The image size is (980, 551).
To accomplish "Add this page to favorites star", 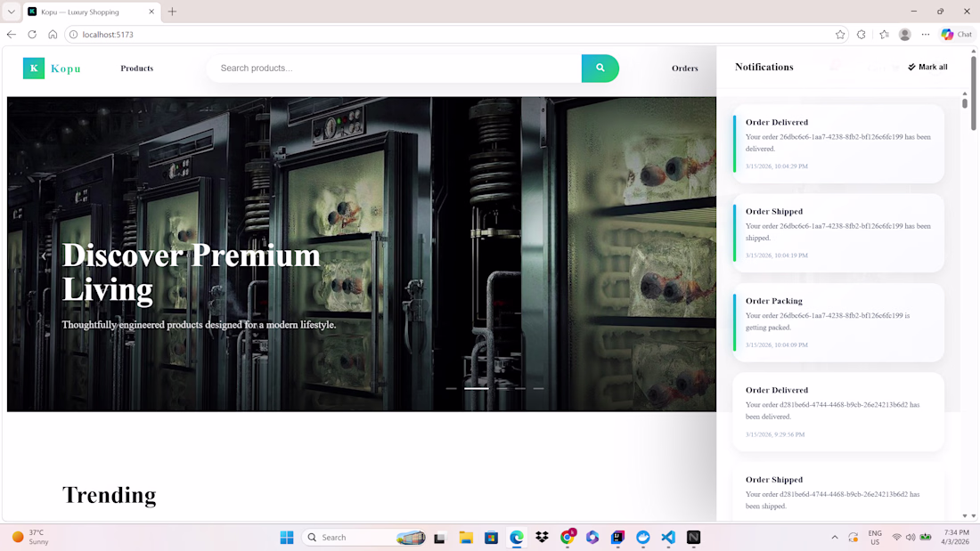I will [840, 35].
